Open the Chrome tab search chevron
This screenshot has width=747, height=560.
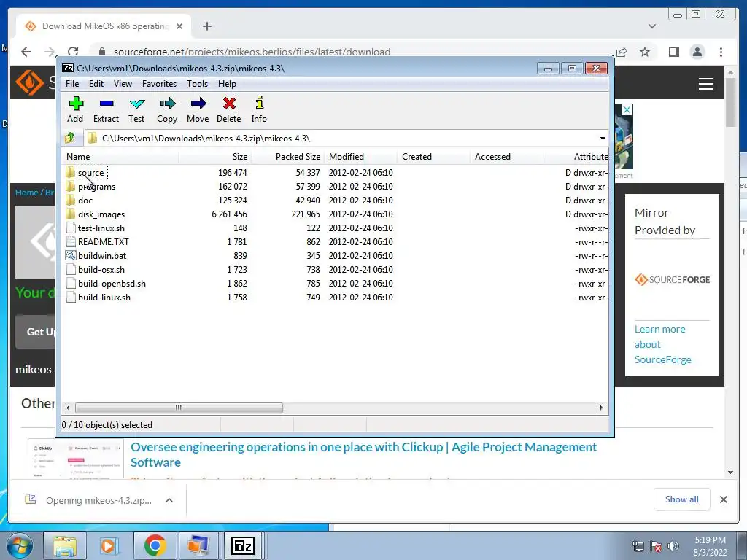(652, 26)
